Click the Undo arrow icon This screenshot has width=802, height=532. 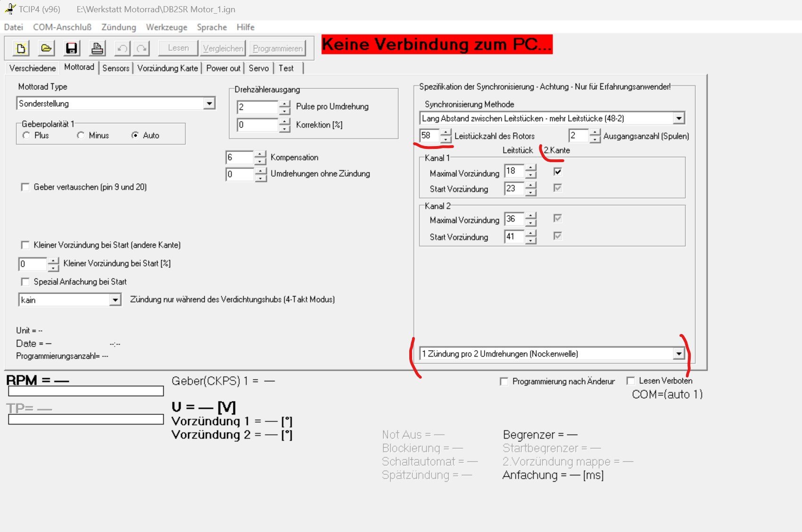122,48
